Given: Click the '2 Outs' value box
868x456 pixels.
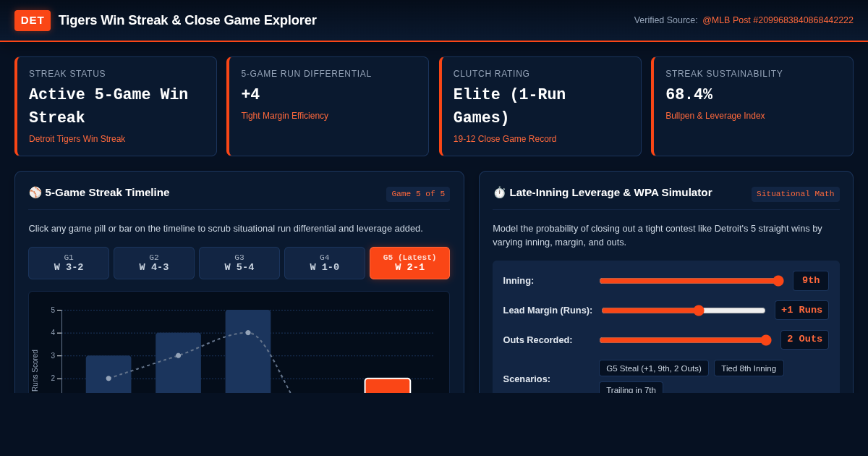Looking at the screenshot, I should coord(804,339).
